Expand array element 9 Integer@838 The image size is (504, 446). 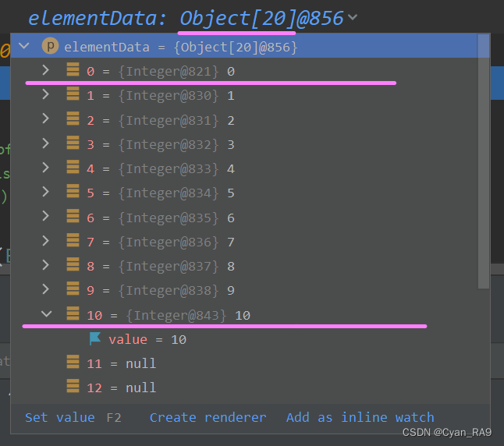point(46,288)
